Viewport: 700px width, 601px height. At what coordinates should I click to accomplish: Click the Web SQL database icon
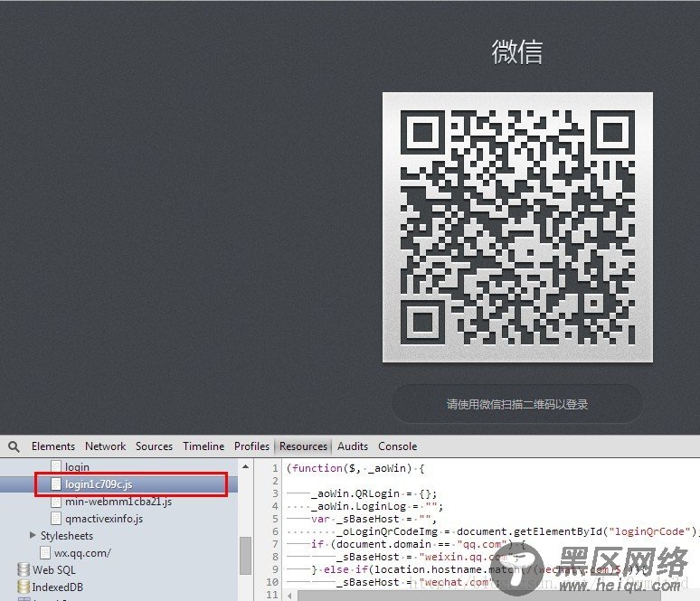coord(24,569)
